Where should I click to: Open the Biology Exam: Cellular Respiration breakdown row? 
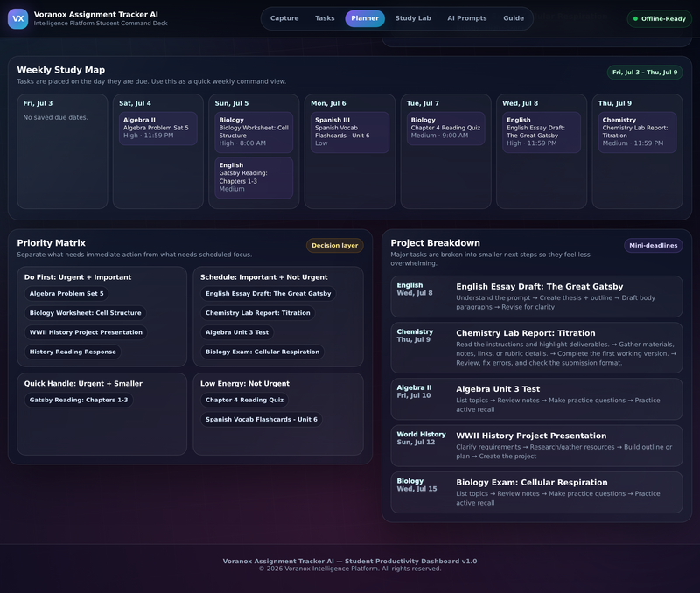[536, 492]
